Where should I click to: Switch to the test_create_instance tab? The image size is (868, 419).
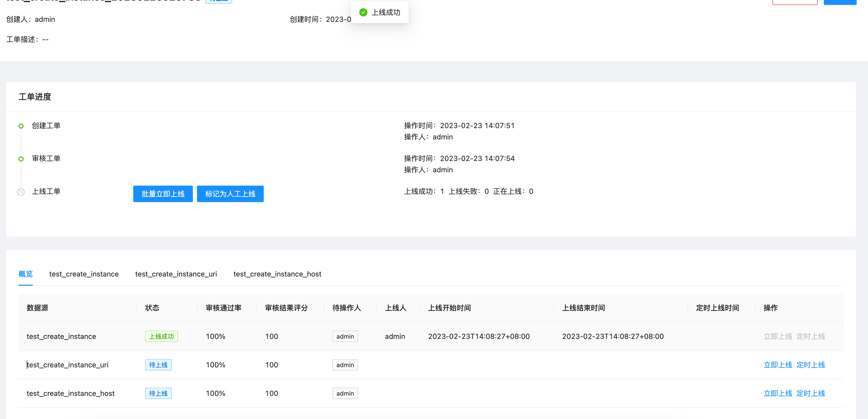pos(83,274)
